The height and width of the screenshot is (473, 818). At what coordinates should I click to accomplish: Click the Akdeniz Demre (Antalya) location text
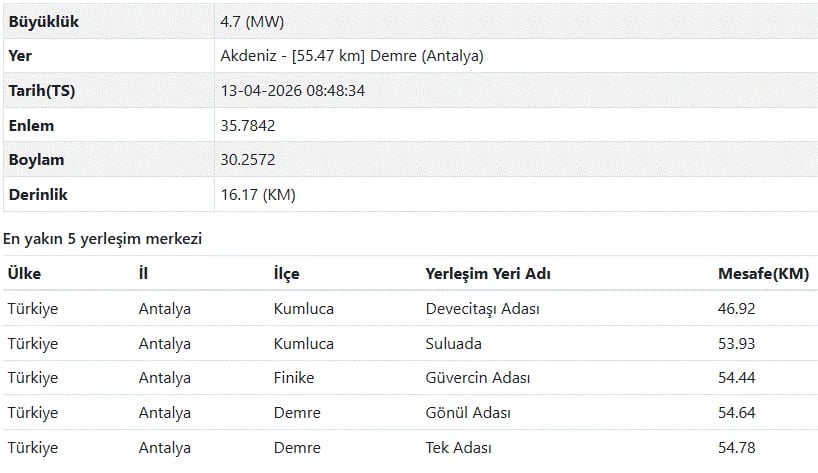coord(351,56)
